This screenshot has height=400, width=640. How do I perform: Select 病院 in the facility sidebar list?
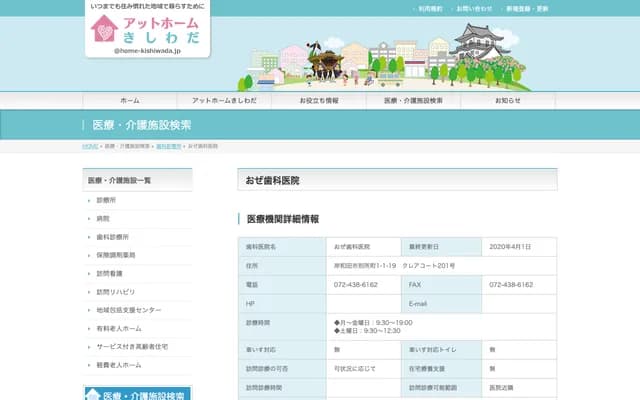(103, 218)
